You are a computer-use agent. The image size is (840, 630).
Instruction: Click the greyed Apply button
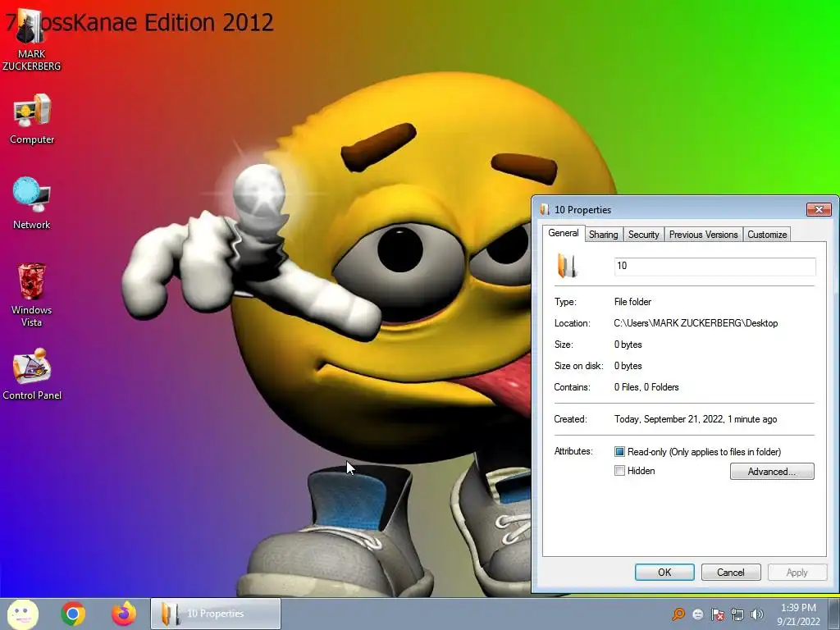point(797,572)
